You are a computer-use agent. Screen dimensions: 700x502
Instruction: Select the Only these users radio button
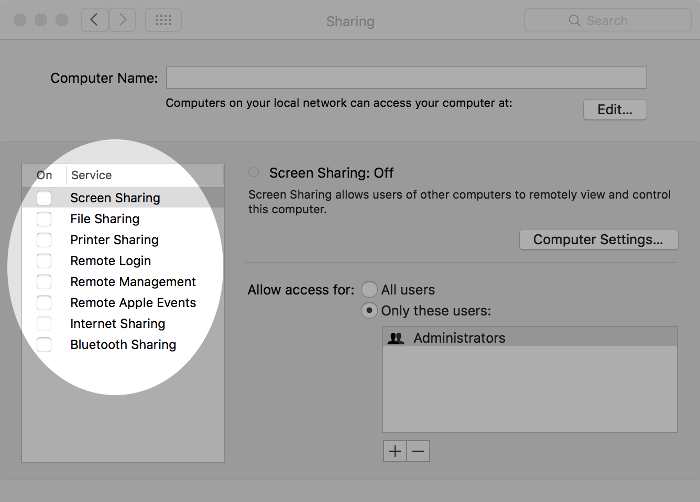click(x=369, y=310)
